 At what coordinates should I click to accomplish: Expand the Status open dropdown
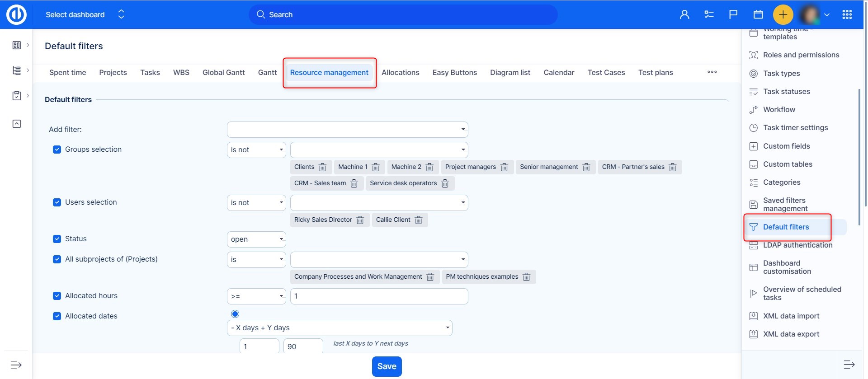point(256,239)
